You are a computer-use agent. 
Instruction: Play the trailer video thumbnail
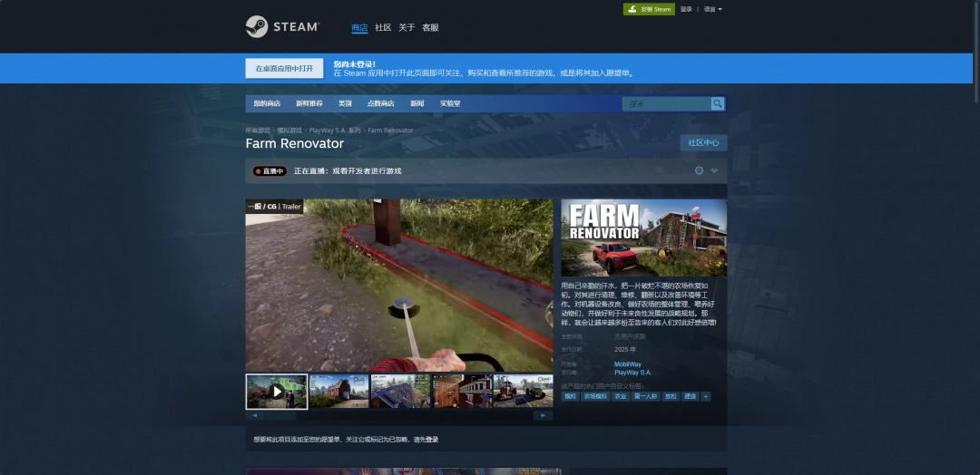click(x=277, y=392)
